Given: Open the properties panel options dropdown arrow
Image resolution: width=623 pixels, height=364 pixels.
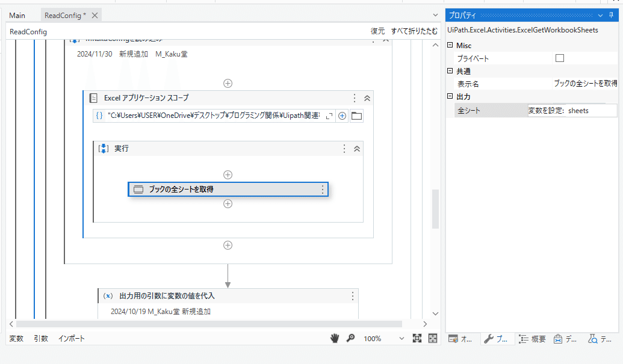Looking at the screenshot, I should (x=600, y=16).
